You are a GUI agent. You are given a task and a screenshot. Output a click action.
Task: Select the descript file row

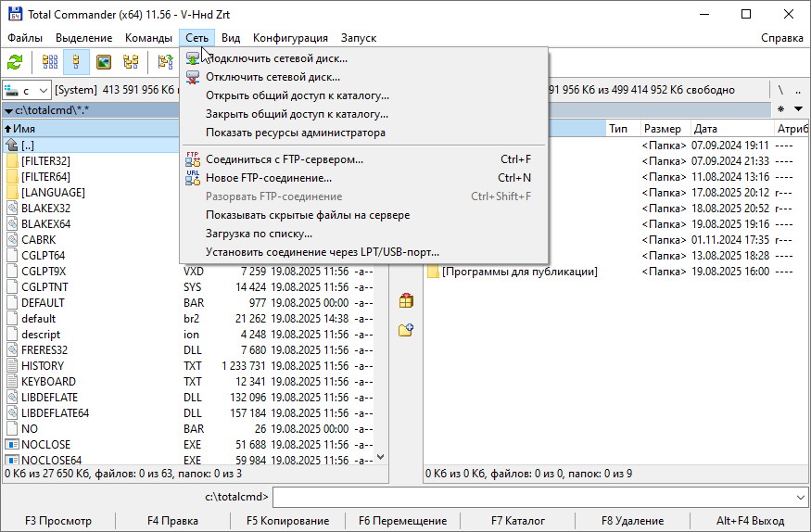tap(189, 335)
